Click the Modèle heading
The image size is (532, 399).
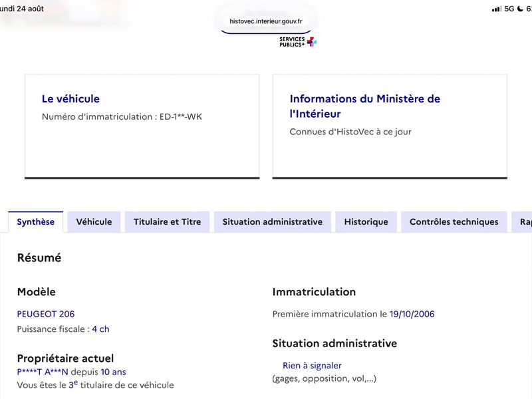point(37,292)
